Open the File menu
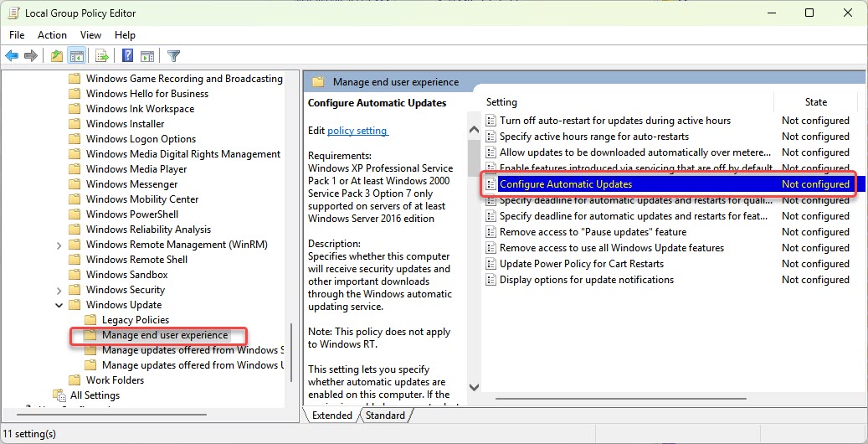Viewport: 868px width, 444px height. (18, 35)
